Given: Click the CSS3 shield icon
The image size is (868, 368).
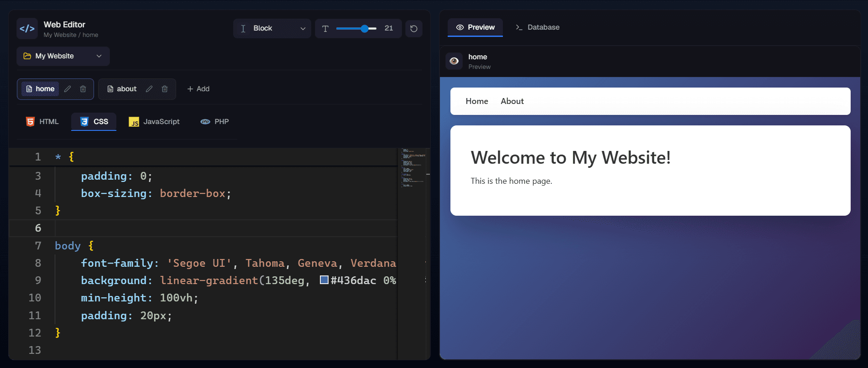Looking at the screenshot, I should coord(84,122).
